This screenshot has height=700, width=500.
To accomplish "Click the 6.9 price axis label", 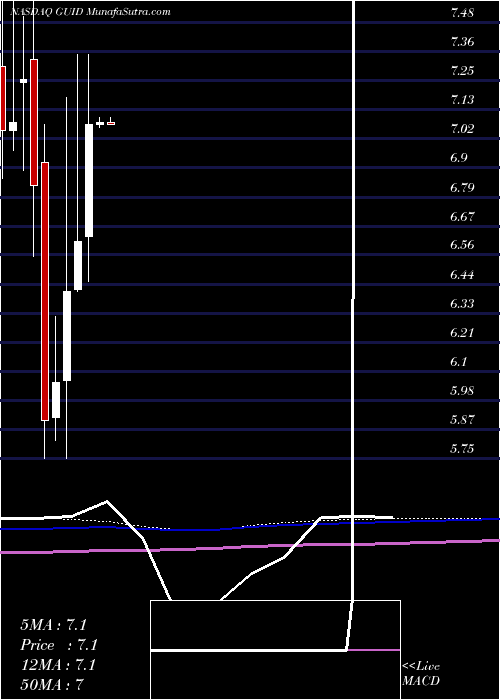I will (x=459, y=158).
